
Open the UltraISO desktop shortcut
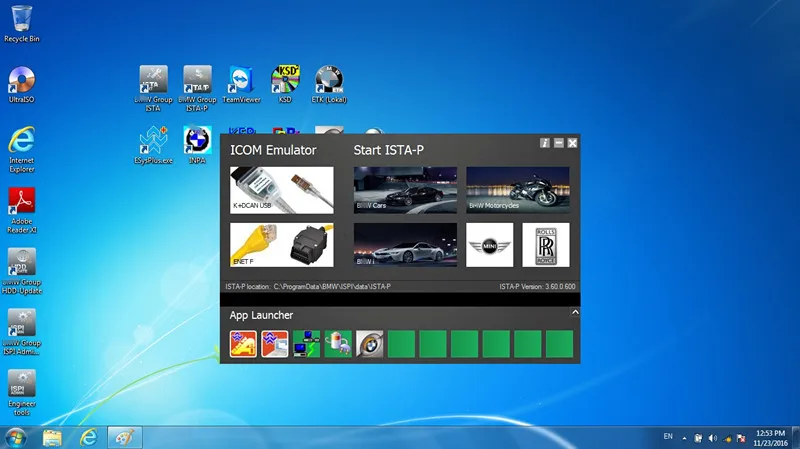click(22, 84)
